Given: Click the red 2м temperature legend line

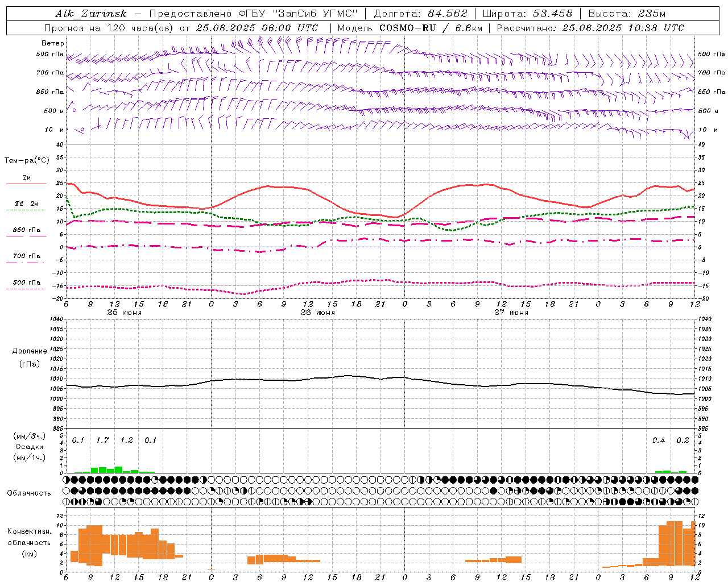Looking at the screenshot, I should [26, 184].
